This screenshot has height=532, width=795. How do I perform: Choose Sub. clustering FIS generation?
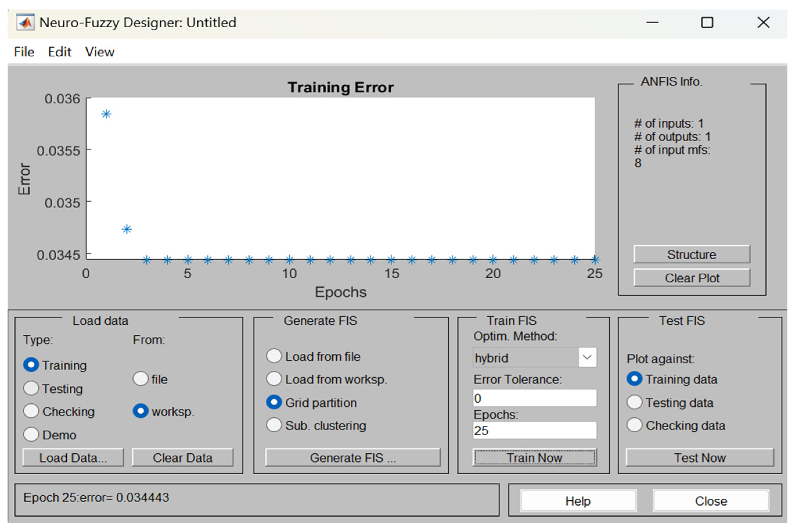[x=274, y=425]
